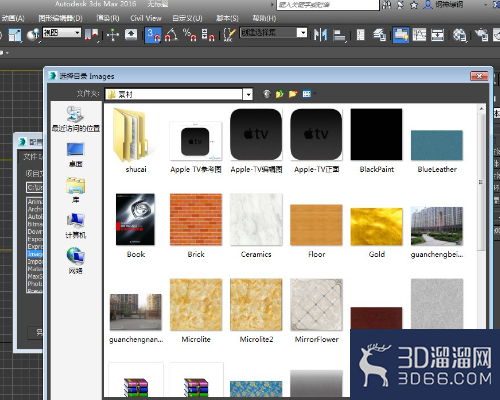Go to Desktop in dialog sidebar
The height and width of the screenshot is (400, 500).
click(x=76, y=155)
